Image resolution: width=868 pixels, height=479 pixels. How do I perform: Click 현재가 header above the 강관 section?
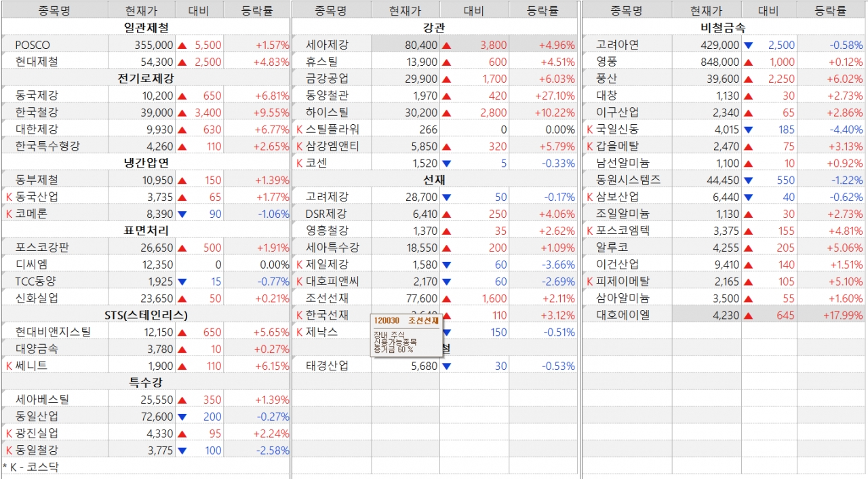coord(406,11)
